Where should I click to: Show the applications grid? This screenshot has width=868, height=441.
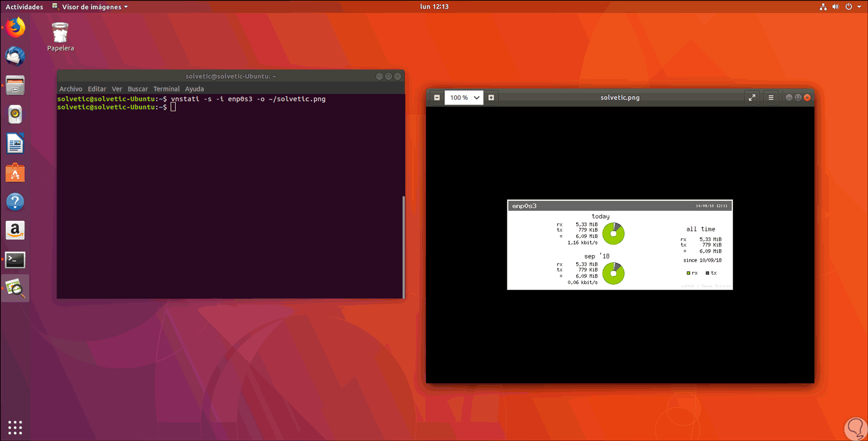[15, 427]
